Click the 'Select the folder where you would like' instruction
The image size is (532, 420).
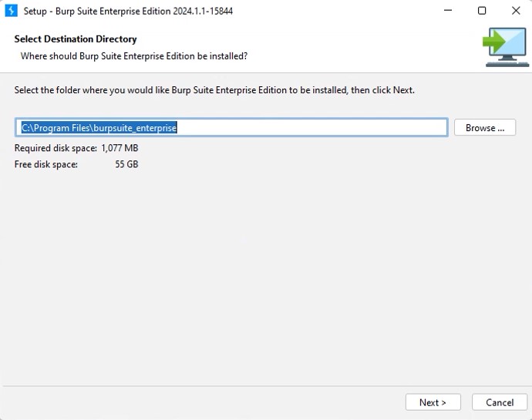click(214, 90)
